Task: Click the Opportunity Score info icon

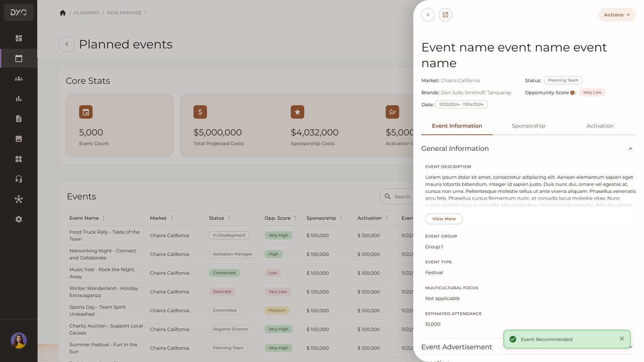Action: [x=572, y=93]
